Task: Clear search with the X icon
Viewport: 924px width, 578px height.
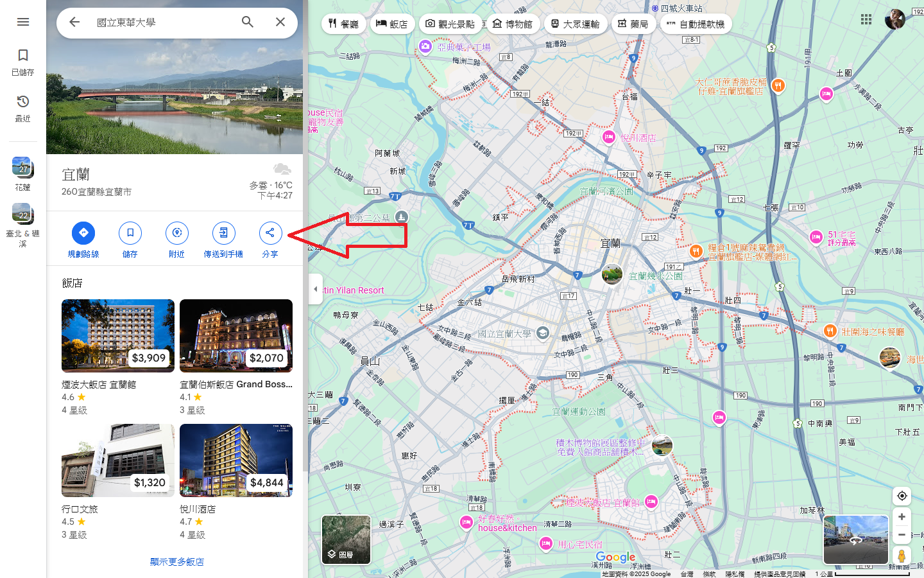Action: click(280, 22)
